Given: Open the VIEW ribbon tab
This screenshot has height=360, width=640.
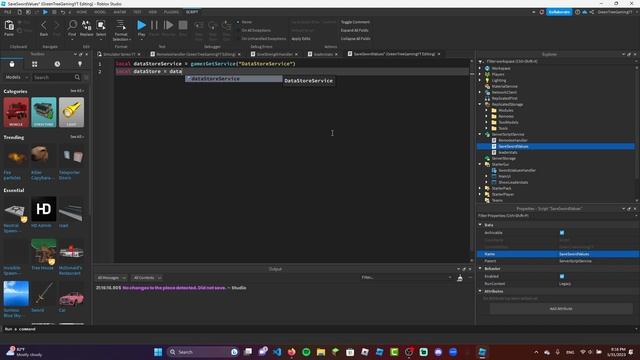Looking at the screenshot, I should (x=153, y=12).
